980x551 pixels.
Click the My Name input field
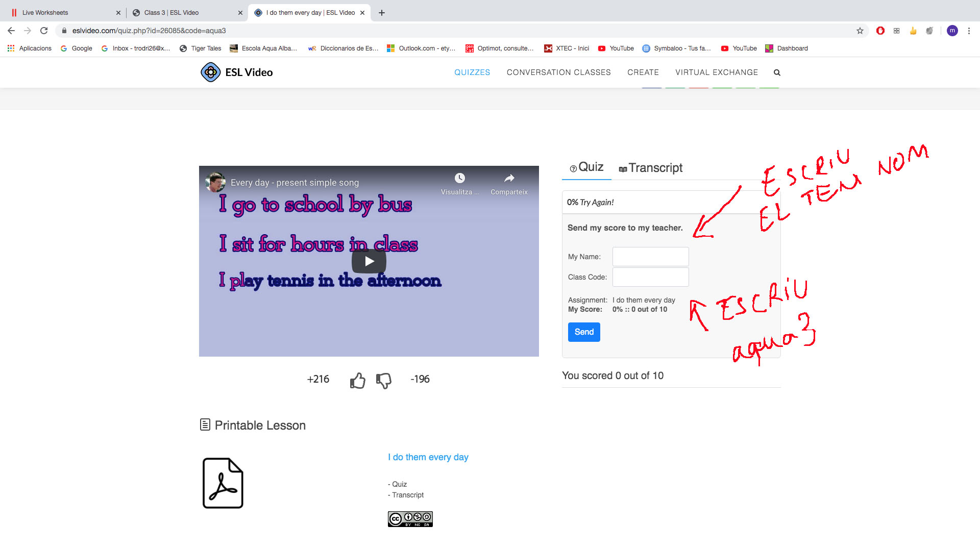650,257
